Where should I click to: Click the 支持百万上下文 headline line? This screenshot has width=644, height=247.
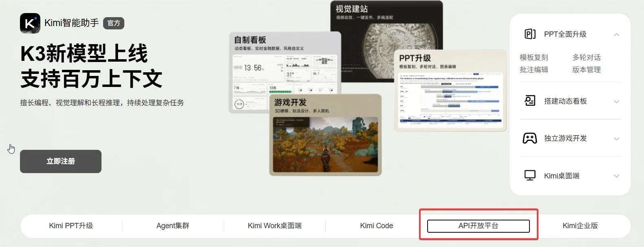click(91, 79)
